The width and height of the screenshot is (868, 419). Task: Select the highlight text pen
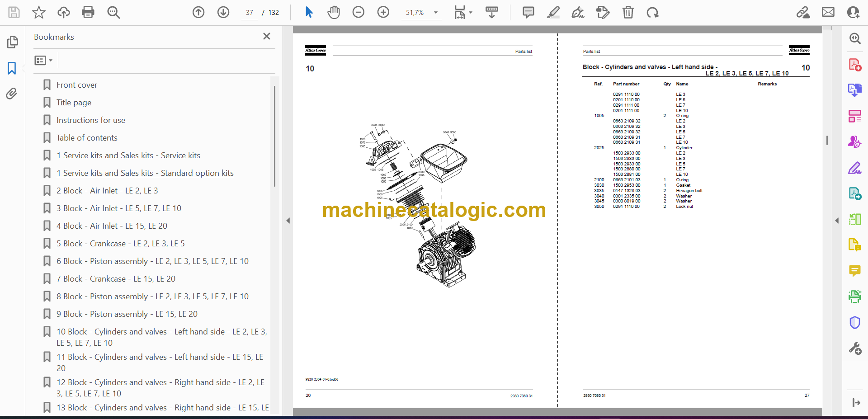(553, 12)
